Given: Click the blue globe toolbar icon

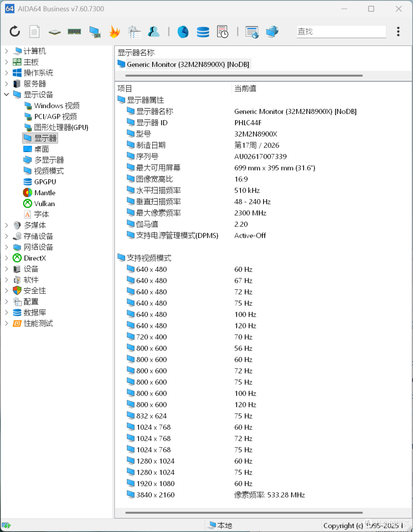Looking at the screenshot, I should coord(183,32).
